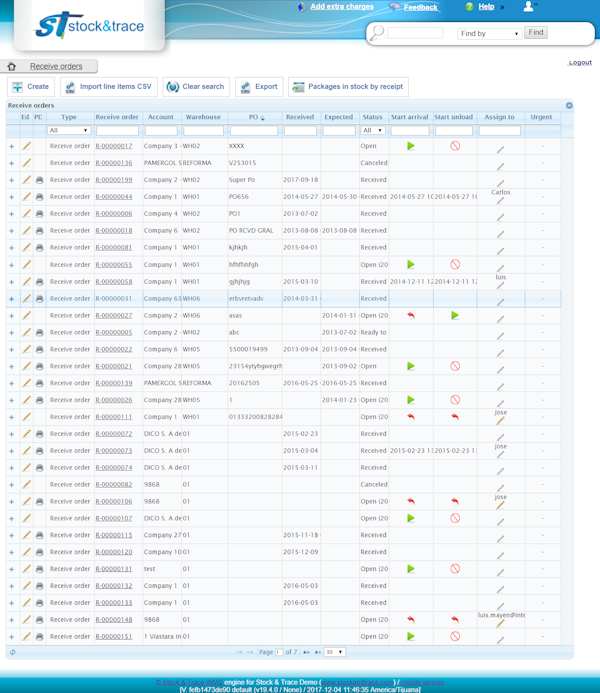Open the mobile version link
The height and width of the screenshot is (693, 600).
(422, 682)
